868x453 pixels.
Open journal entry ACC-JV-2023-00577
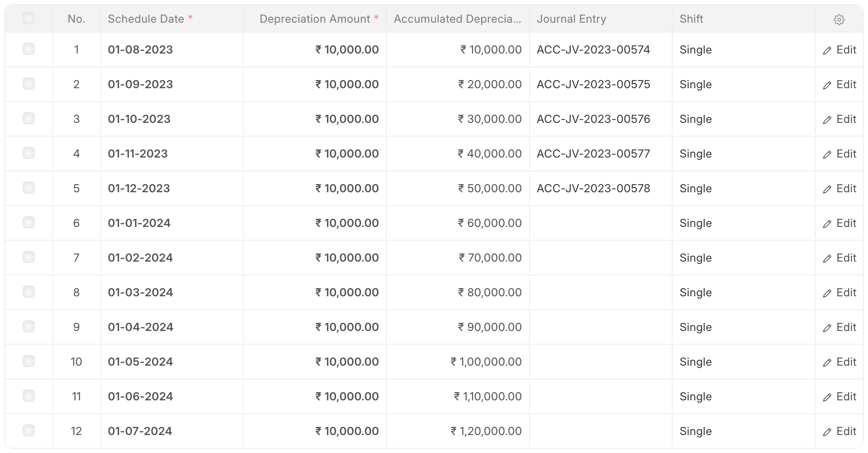click(x=593, y=154)
